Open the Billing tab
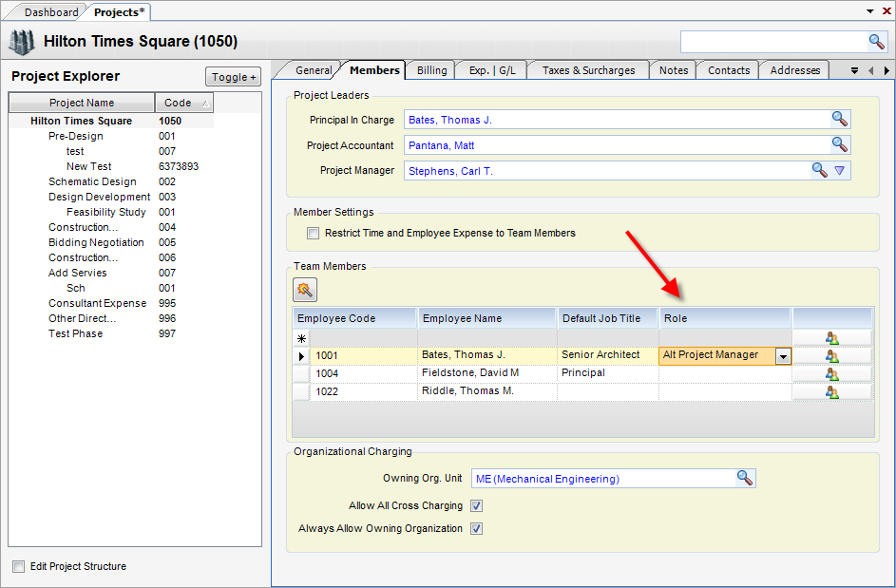The image size is (896, 588). tap(432, 70)
